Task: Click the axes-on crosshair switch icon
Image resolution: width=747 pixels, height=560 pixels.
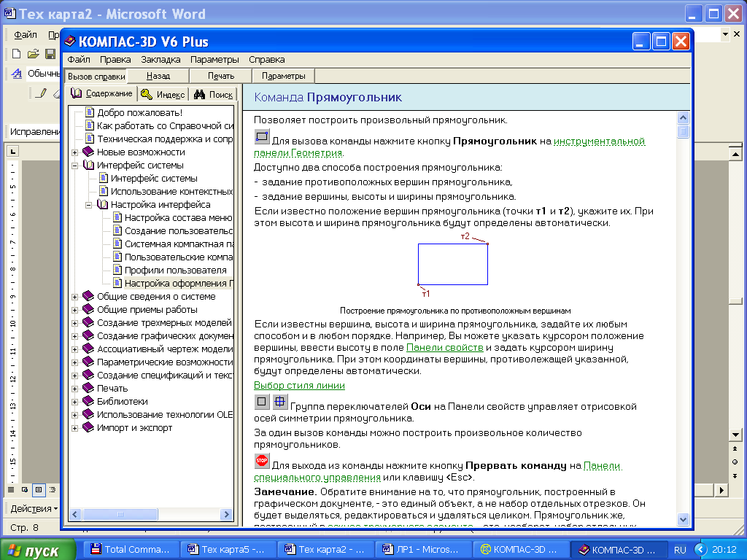Action: [x=279, y=402]
